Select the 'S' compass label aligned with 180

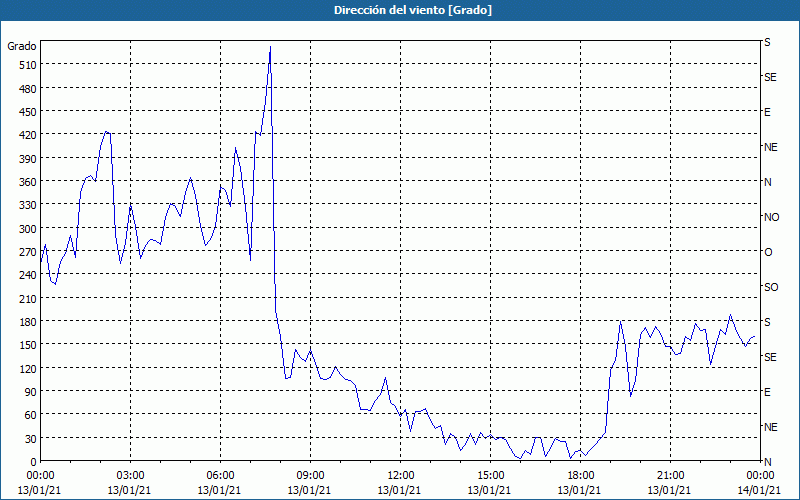tap(767, 322)
